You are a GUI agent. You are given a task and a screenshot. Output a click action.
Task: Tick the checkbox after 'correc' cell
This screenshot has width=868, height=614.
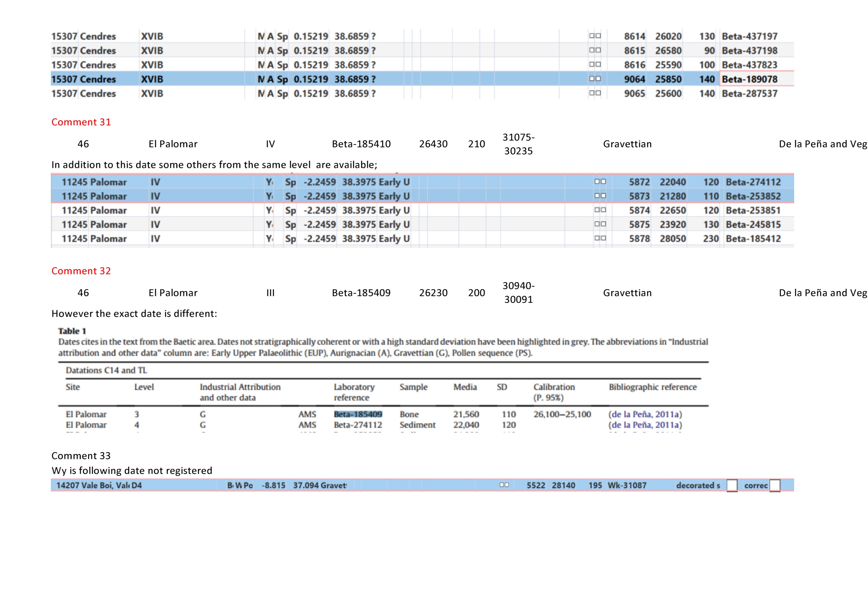point(774,486)
